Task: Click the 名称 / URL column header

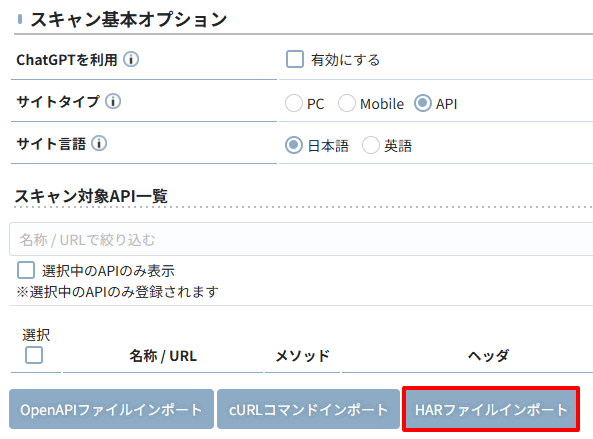Action: click(x=163, y=356)
